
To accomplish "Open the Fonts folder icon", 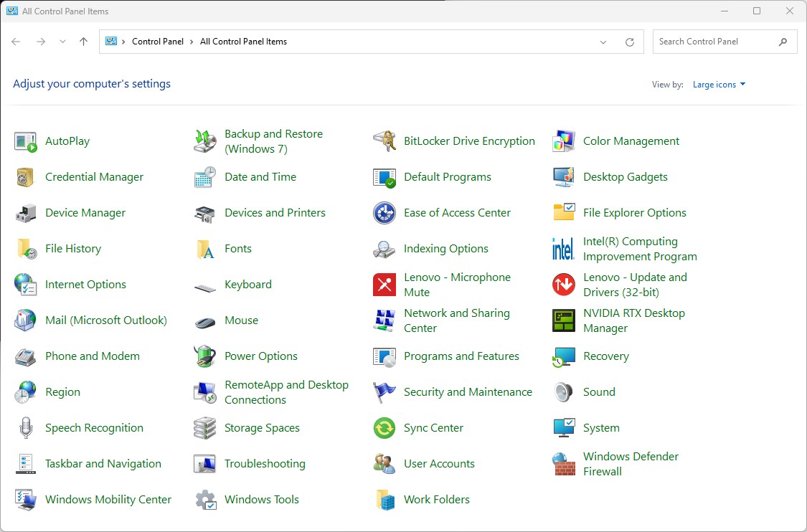I will [x=205, y=249].
